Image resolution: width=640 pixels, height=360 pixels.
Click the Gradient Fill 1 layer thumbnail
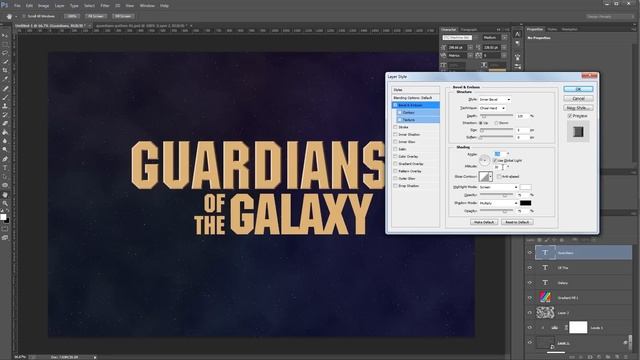[x=545, y=297]
